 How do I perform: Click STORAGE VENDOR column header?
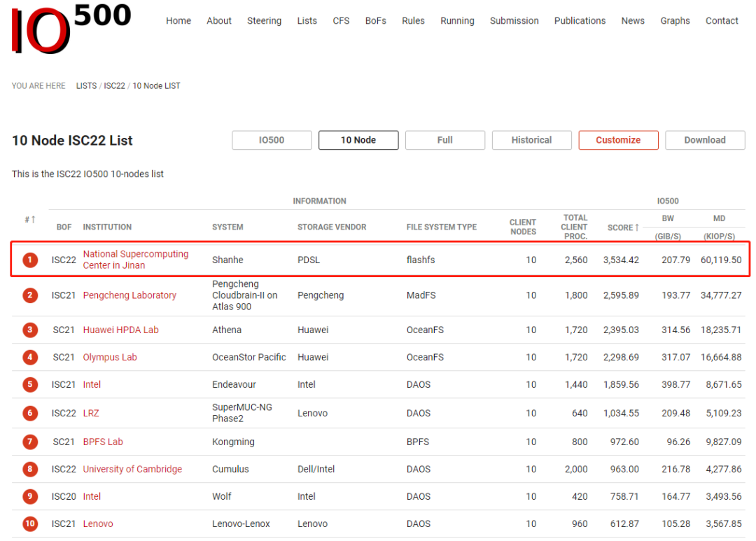(332, 227)
